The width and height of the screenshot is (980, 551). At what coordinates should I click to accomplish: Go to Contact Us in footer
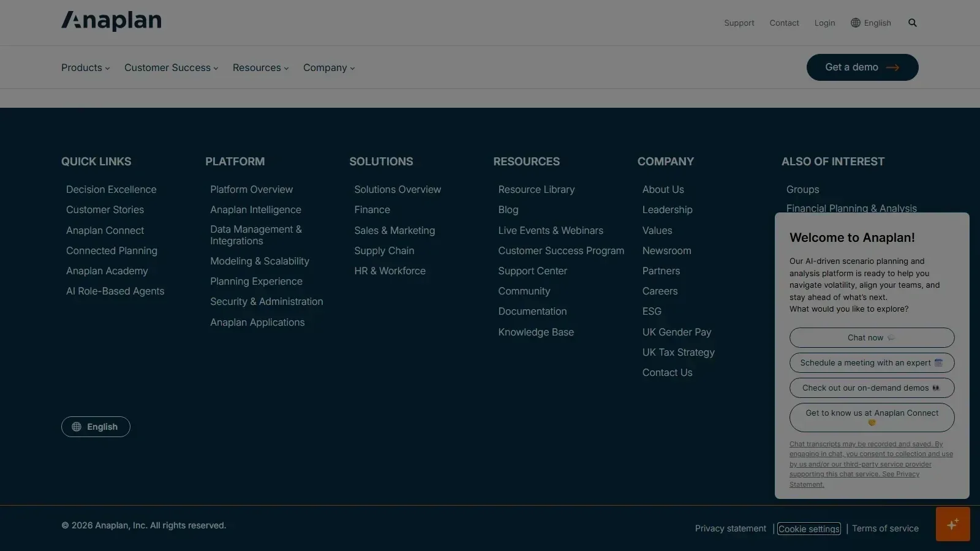(668, 373)
